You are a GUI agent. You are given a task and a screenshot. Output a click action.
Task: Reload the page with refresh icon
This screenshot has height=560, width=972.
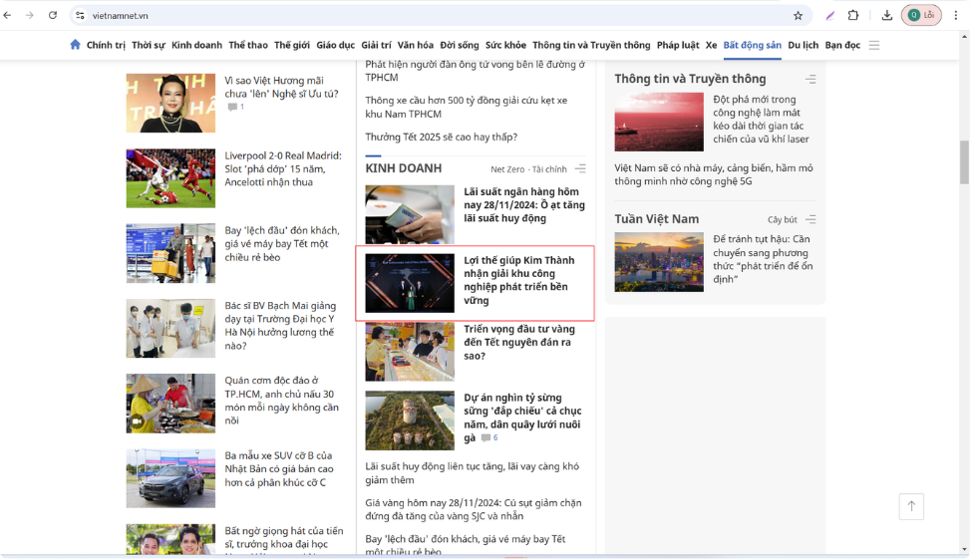click(53, 16)
